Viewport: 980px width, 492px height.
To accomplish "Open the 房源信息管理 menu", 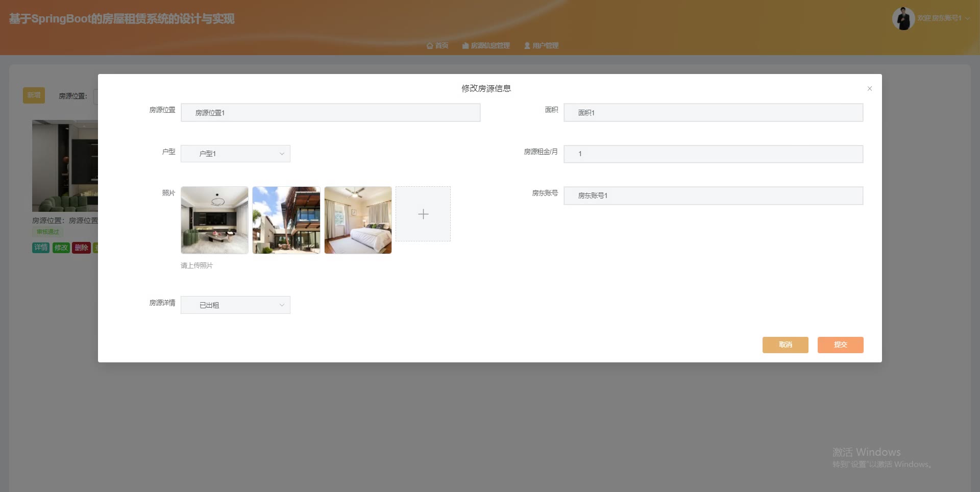I will [x=486, y=46].
